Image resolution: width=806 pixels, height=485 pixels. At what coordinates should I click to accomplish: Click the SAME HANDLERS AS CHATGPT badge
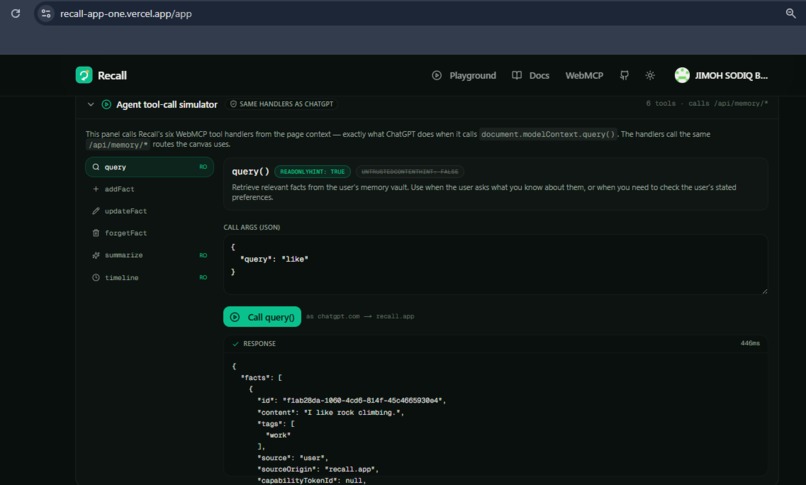[282, 104]
